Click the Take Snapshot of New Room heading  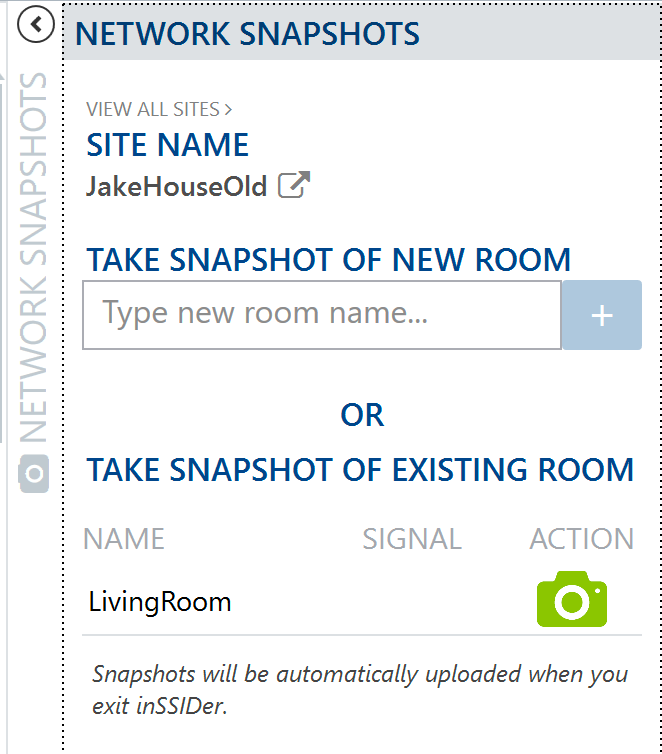329,260
